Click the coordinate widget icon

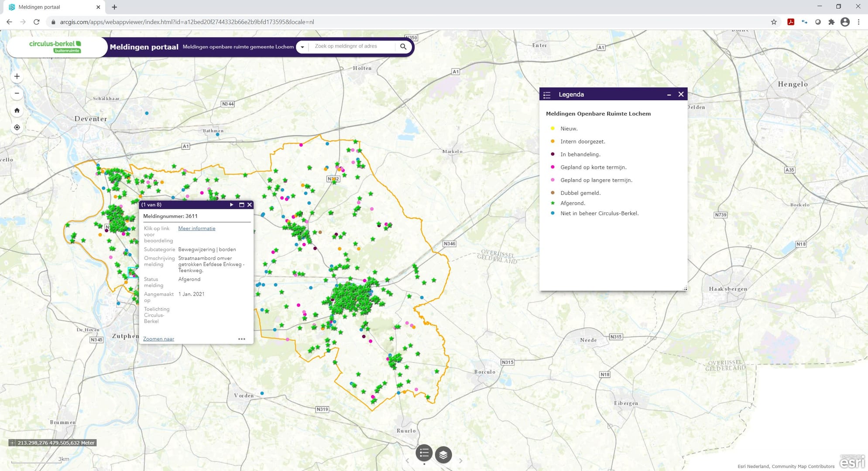point(12,443)
